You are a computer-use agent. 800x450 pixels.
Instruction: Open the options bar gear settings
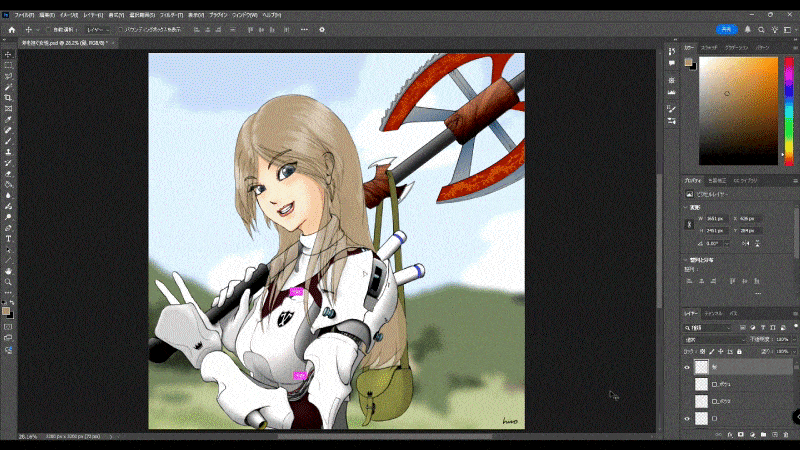tap(322, 30)
